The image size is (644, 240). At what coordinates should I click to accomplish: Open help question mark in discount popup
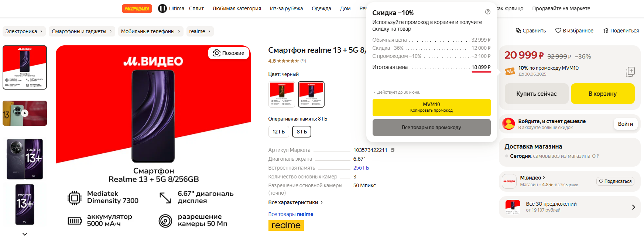coord(488,12)
